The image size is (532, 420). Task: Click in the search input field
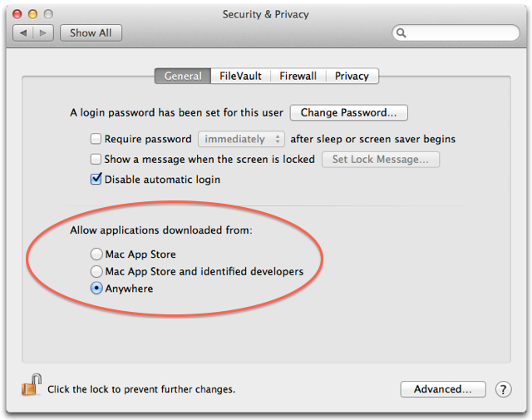pos(456,33)
